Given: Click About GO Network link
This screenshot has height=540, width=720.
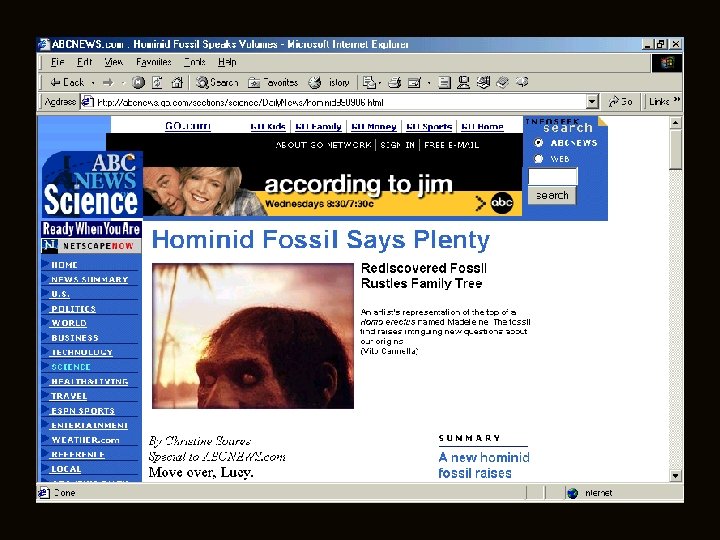Looking at the screenshot, I should [323, 145].
